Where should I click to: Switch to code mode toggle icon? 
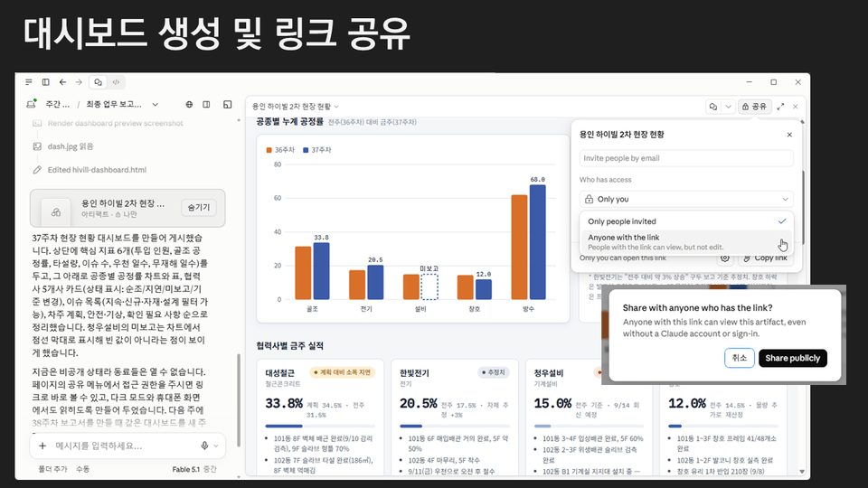click(116, 82)
